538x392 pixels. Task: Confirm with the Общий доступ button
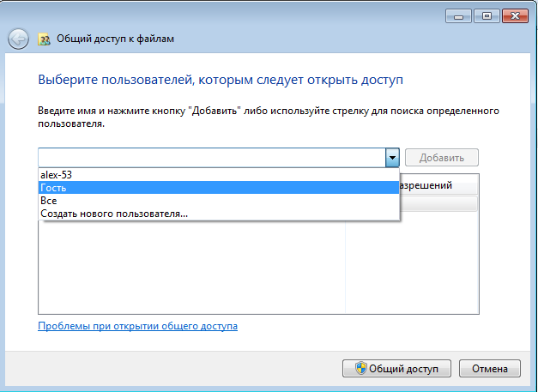396,369
